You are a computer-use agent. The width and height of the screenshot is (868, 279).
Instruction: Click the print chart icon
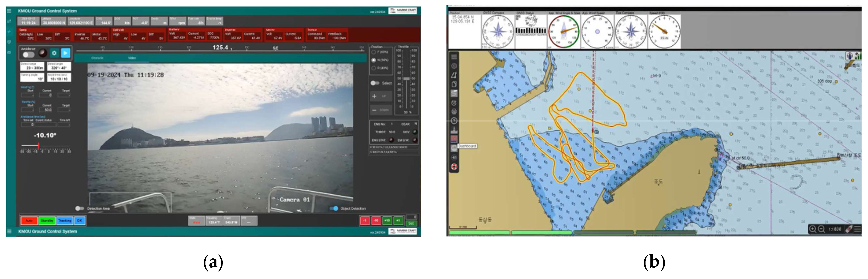[454, 112]
